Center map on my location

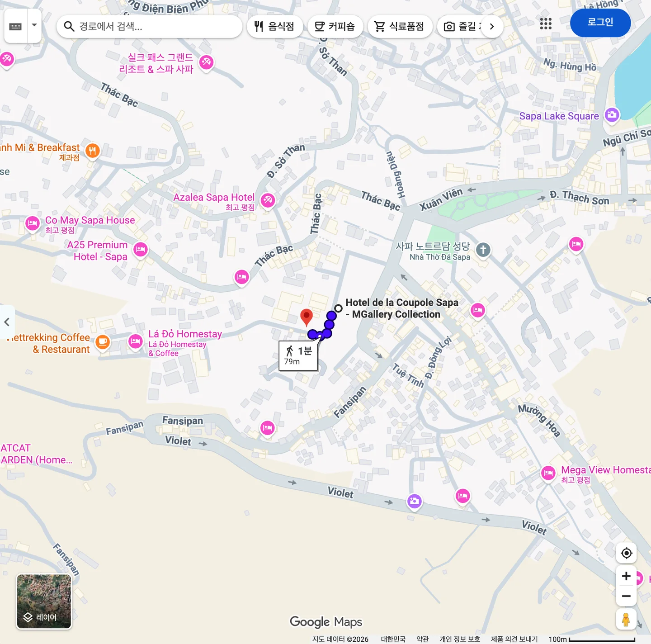point(626,553)
